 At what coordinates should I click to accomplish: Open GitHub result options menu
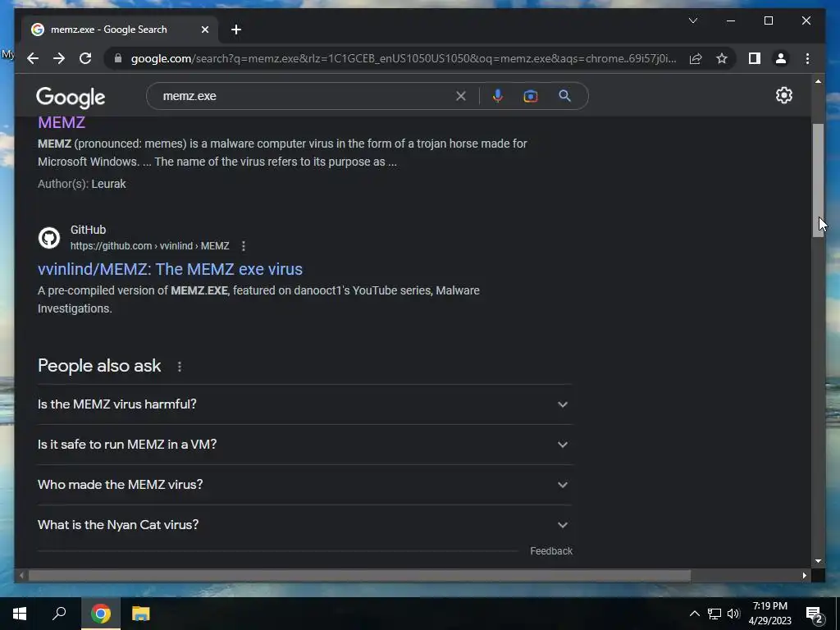(243, 246)
